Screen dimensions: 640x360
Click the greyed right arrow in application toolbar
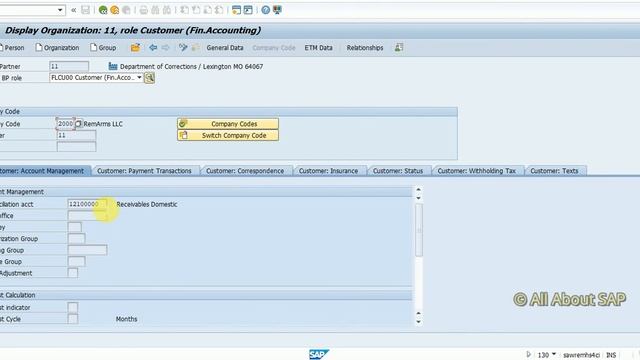(165, 48)
